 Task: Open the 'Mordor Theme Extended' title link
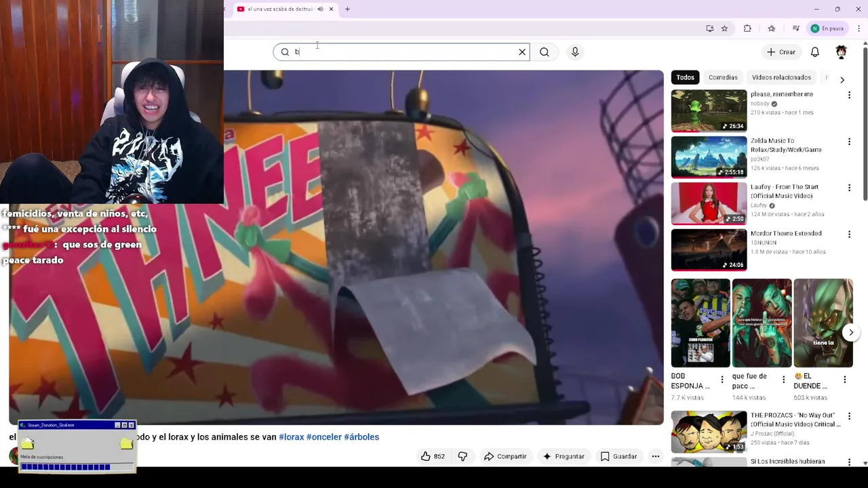[786, 233]
